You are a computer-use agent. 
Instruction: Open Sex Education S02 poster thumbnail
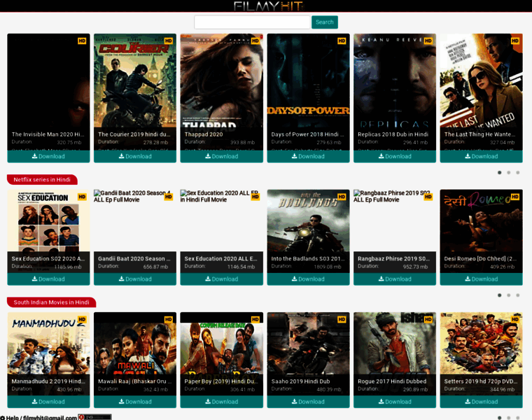48,220
